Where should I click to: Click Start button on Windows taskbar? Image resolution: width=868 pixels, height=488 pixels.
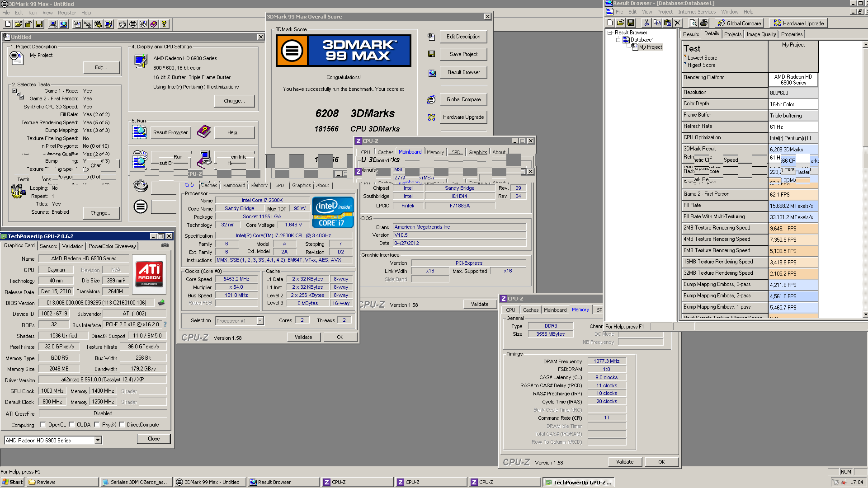12,482
